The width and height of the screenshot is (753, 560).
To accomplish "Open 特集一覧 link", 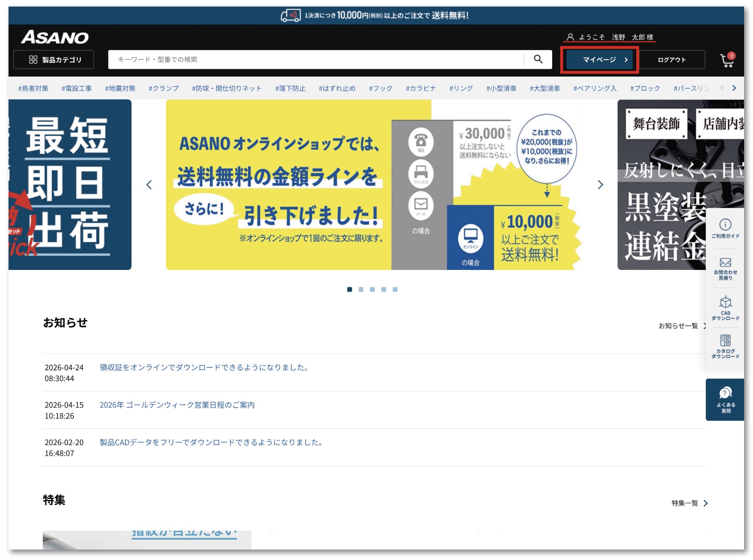I will tap(690, 503).
